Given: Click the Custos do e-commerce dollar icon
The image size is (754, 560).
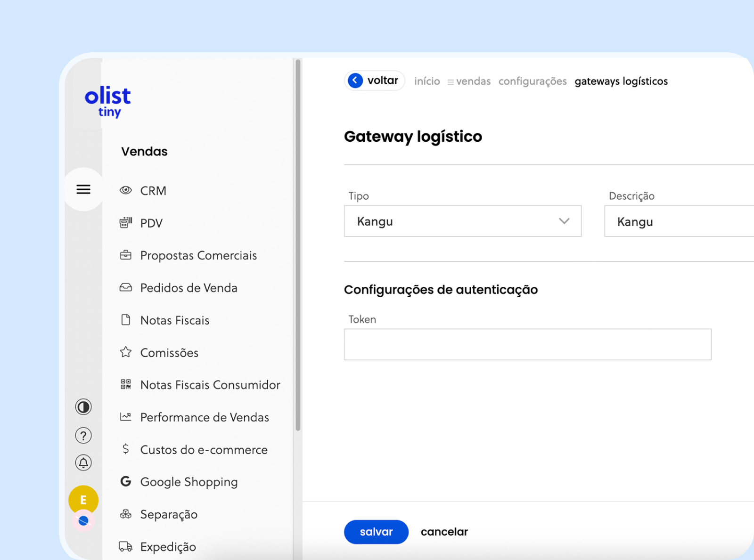Looking at the screenshot, I should 125,449.
